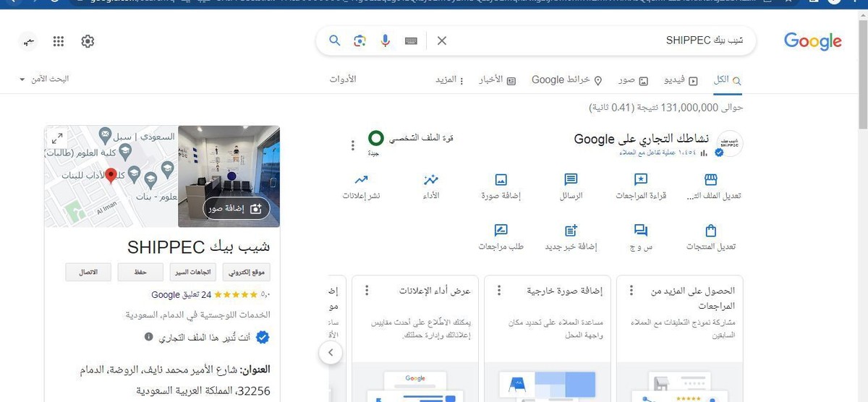
Task: Click the map thumbnail with red pin
Action: (x=111, y=176)
